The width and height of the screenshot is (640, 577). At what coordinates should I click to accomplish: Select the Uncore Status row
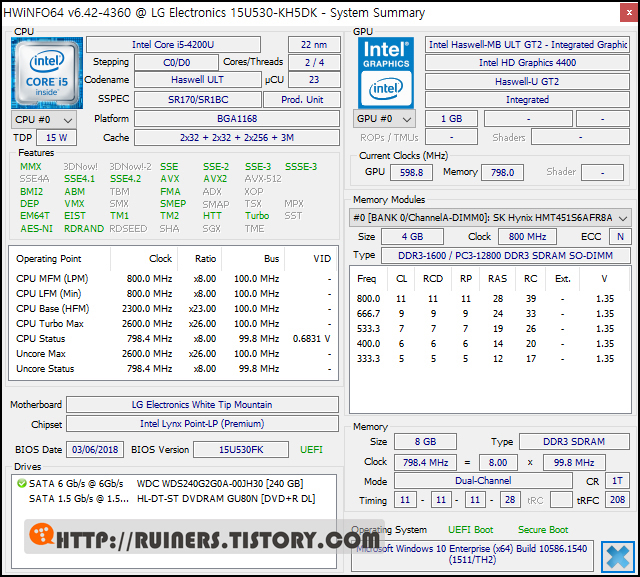tap(173, 369)
